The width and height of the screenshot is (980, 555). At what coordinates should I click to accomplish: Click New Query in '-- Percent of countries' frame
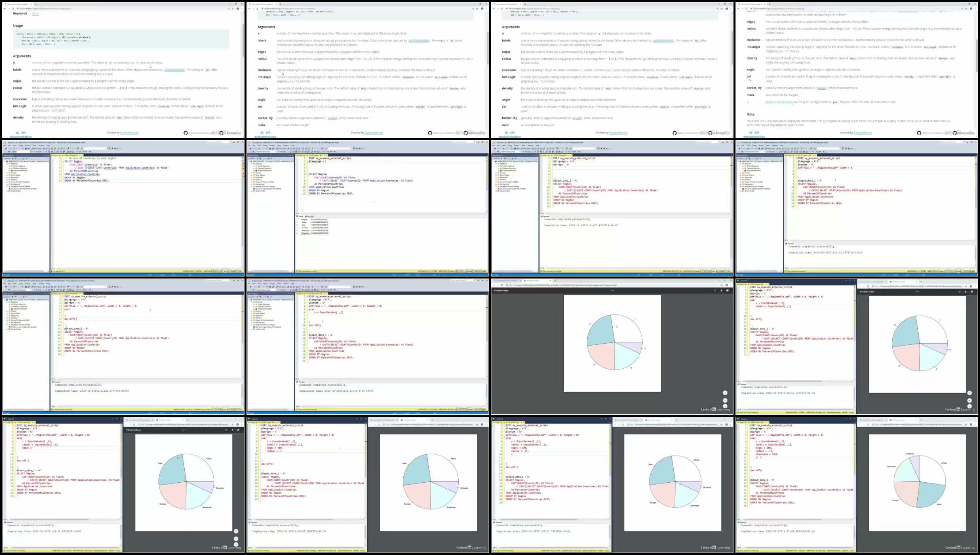(37, 148)
